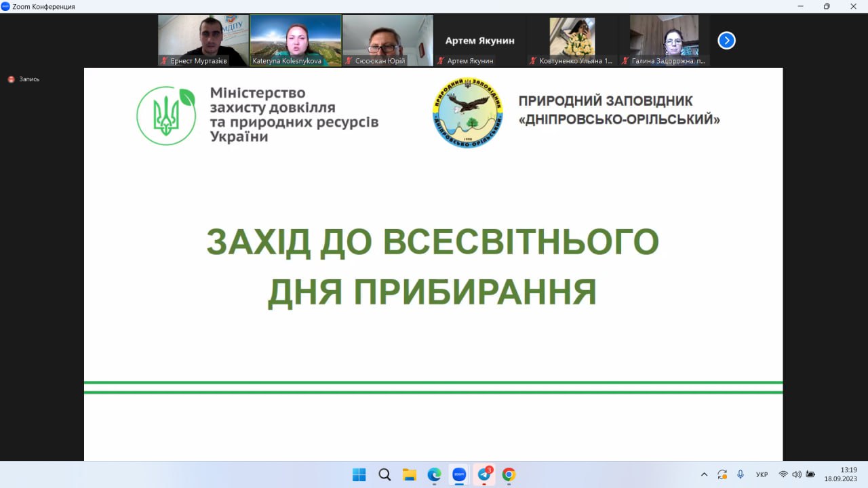Click the microphone icon in the system tray
This screenshot has height=488, width=868.
coord(741,474)
